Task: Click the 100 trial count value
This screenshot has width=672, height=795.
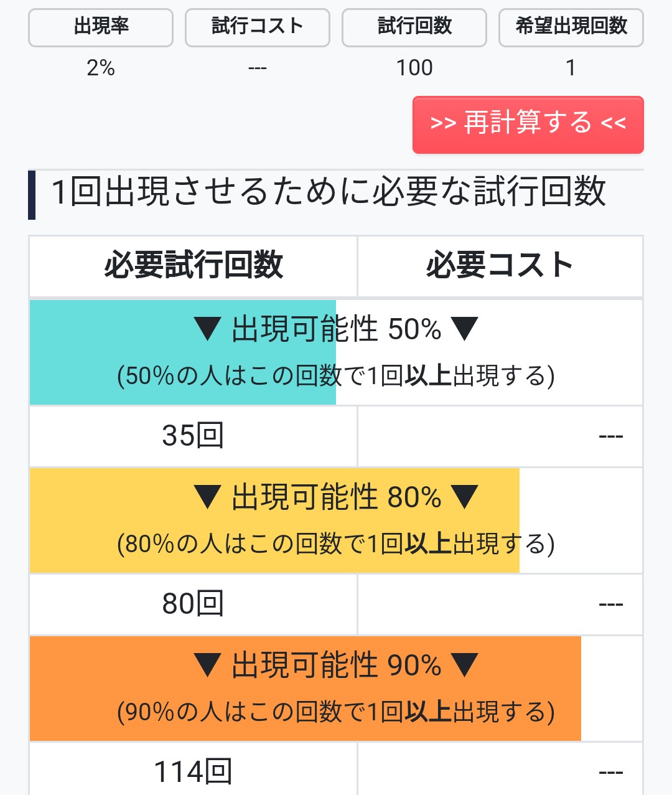Action: coord(414,68)
